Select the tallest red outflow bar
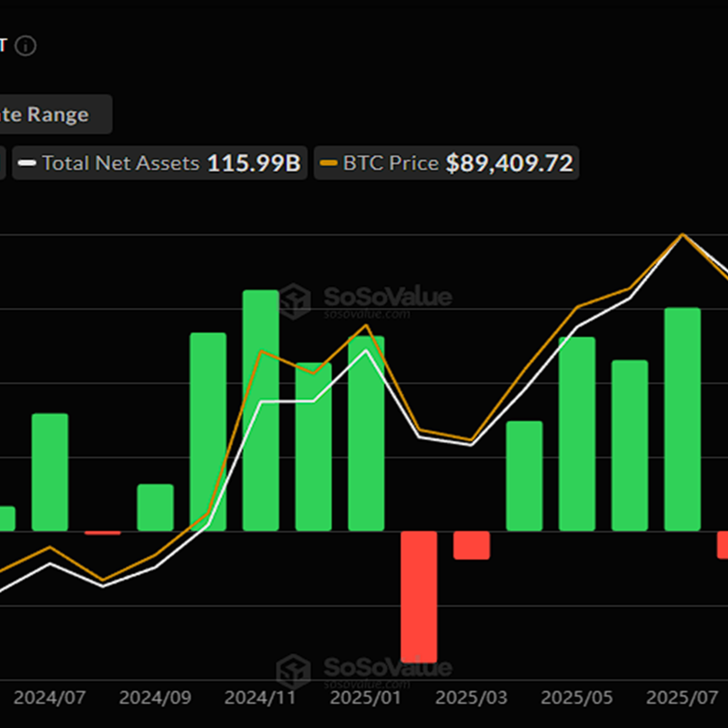The width and height of the screenshot is (728, 728). 419,596
